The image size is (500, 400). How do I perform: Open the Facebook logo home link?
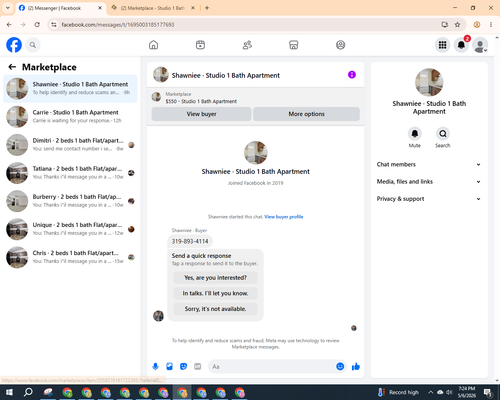pos(14,45)
